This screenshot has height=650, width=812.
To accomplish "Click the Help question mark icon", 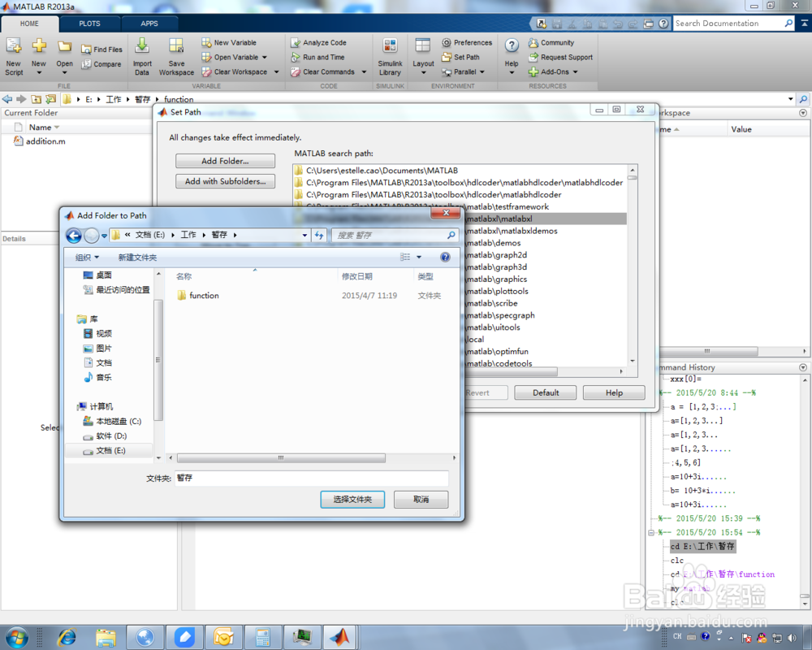I will [x=512, y=45].
